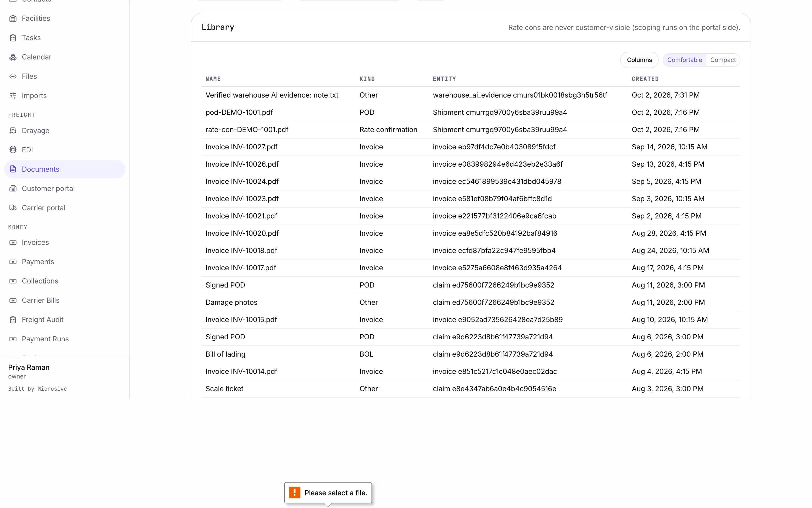Click the Files link icon
812x508 pixels.
[x=13, y=76]
